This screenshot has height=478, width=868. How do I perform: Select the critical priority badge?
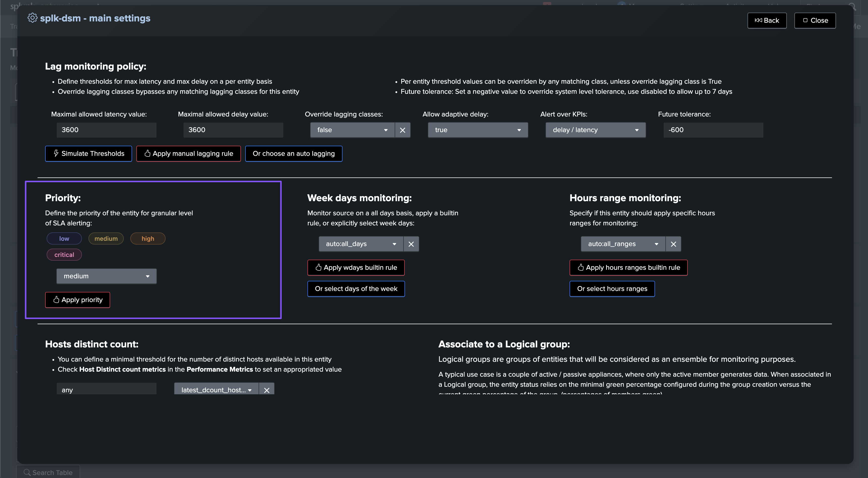click(x=64, y=255)
